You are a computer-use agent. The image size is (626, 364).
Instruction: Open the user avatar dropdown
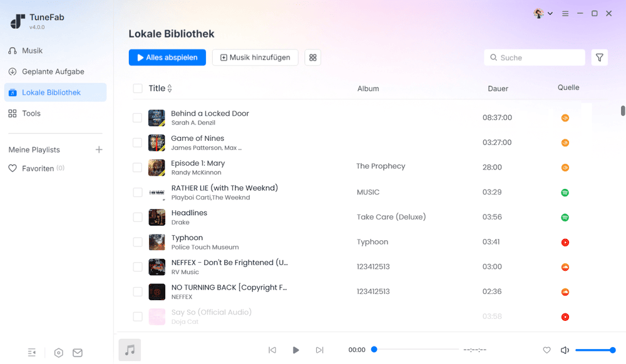(x=542, y=13)
